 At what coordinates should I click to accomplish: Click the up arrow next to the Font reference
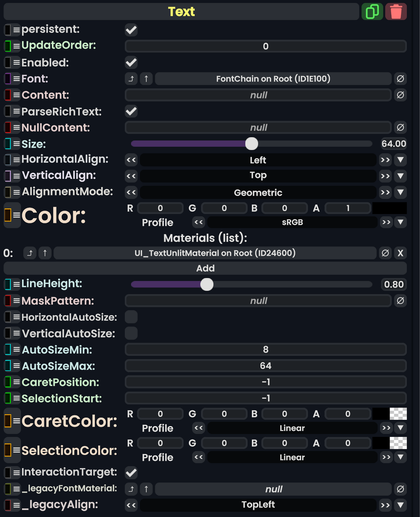(x=146, y=79)
